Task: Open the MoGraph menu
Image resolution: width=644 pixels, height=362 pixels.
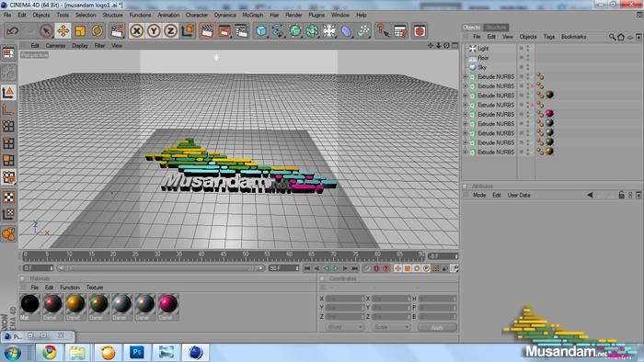Action: [x=253, y=15]
